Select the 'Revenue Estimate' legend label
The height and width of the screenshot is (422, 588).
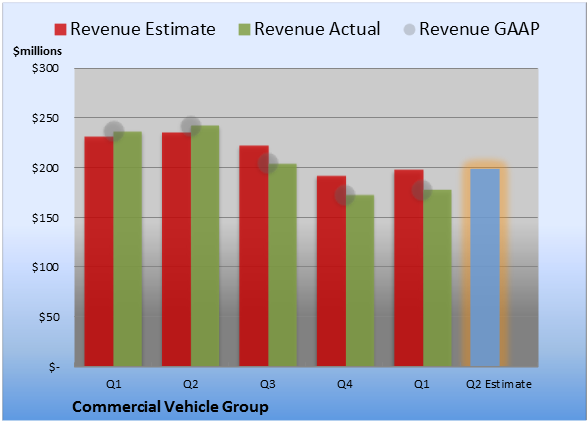(x=143, y=29)
